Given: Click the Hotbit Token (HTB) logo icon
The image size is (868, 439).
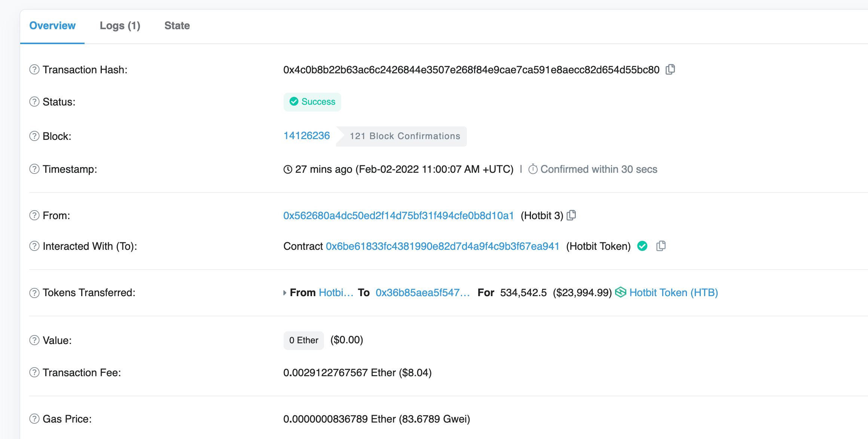Looking at the screenshot, I should [621, 292].
